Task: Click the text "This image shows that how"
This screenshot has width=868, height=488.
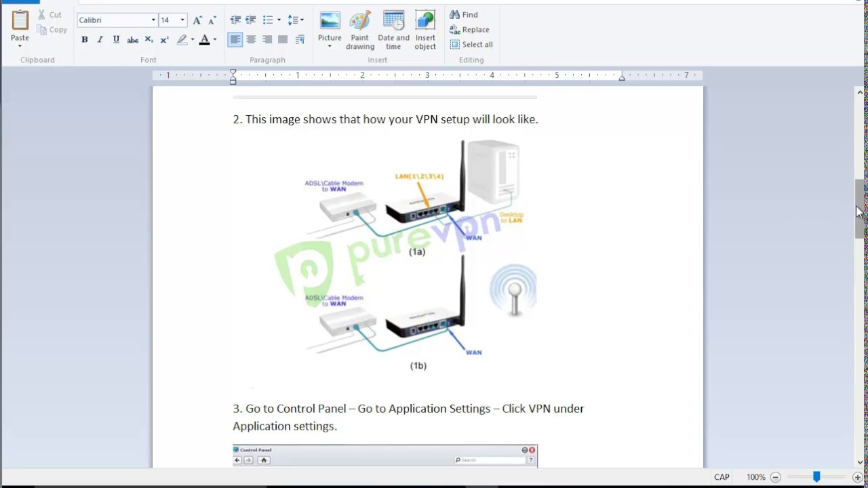Action: [x=316, y=119]
